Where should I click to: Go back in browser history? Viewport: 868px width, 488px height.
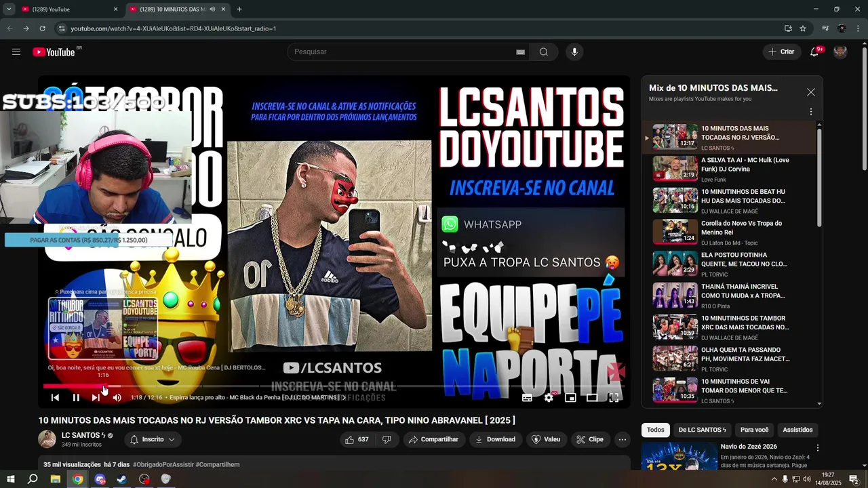[x=9, y=28]
